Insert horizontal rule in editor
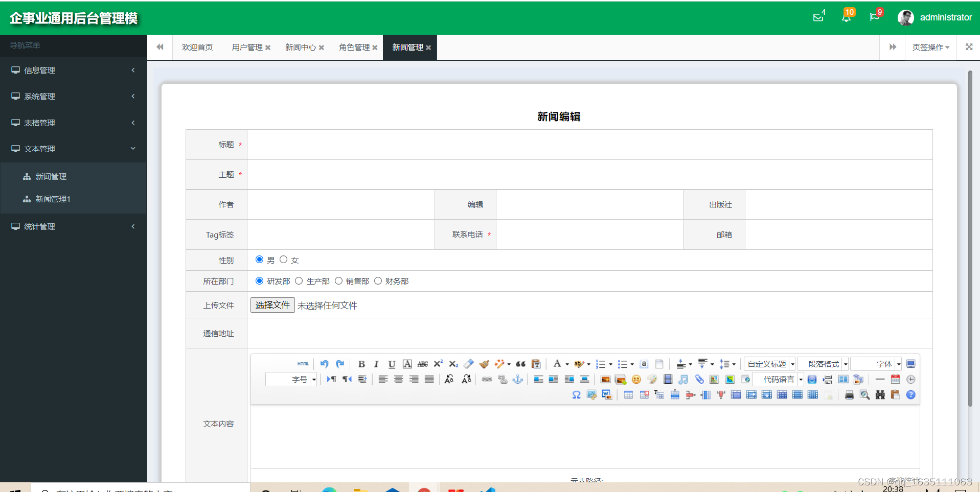The height and width of the screenshot is (492, 980). 880,379
